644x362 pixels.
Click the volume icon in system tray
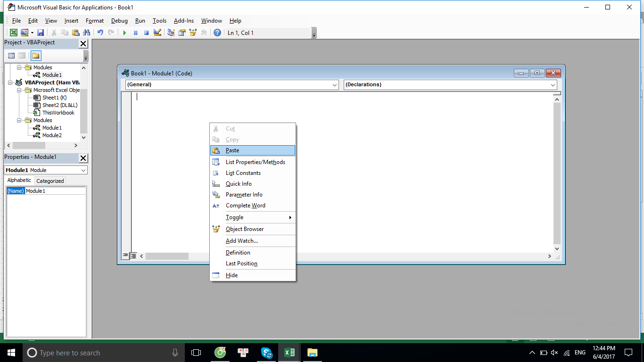[x=554, y=353]
